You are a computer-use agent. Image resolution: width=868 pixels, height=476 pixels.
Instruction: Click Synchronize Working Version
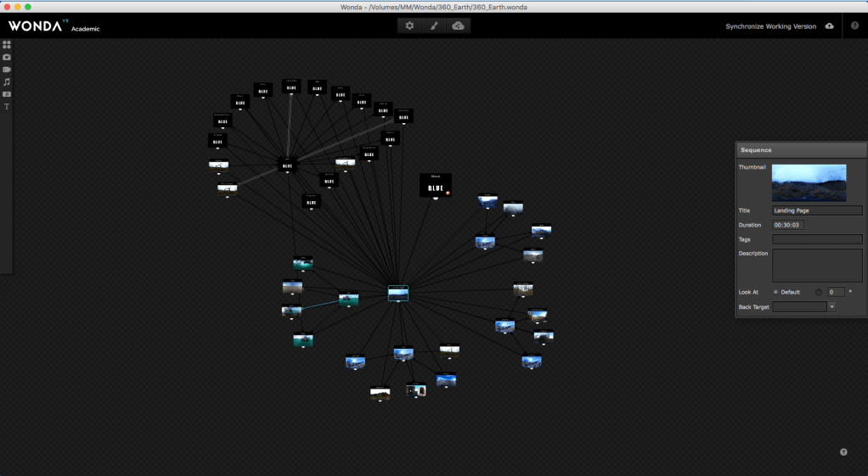[770, 26]
